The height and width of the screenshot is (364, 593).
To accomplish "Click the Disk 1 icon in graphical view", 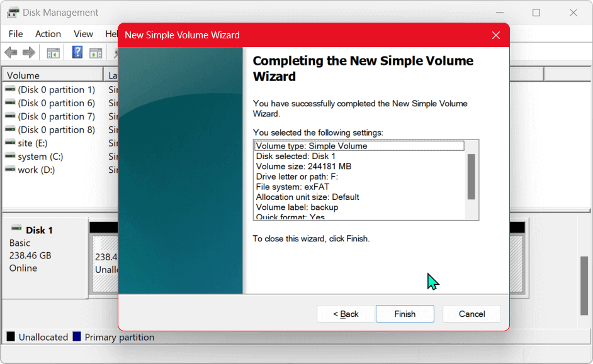I will click(17, 229).
